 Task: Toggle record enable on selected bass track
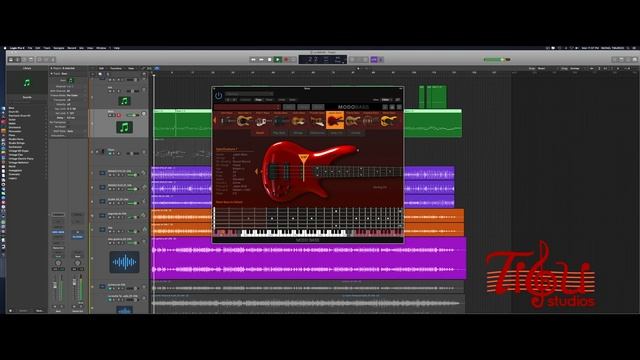coord(119,116)
